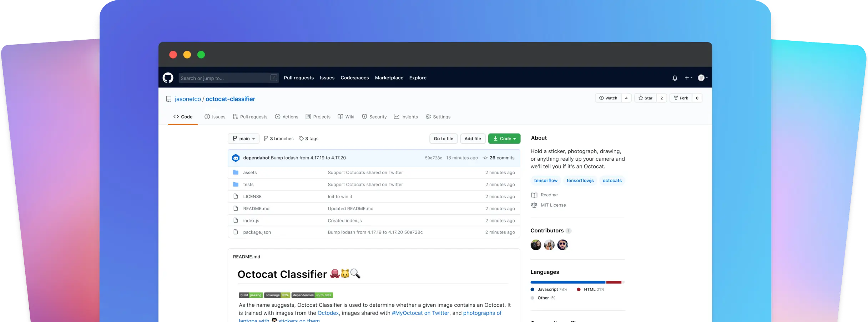Image resolution: width=868 pixels, height=322 pixels.
Task: Click the Search or jump to field
Action: 225,78
